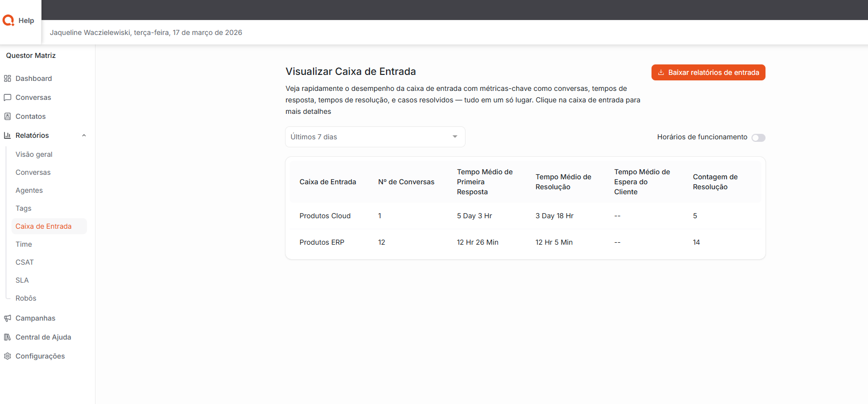Select the CSAT report

pos(24,262)
